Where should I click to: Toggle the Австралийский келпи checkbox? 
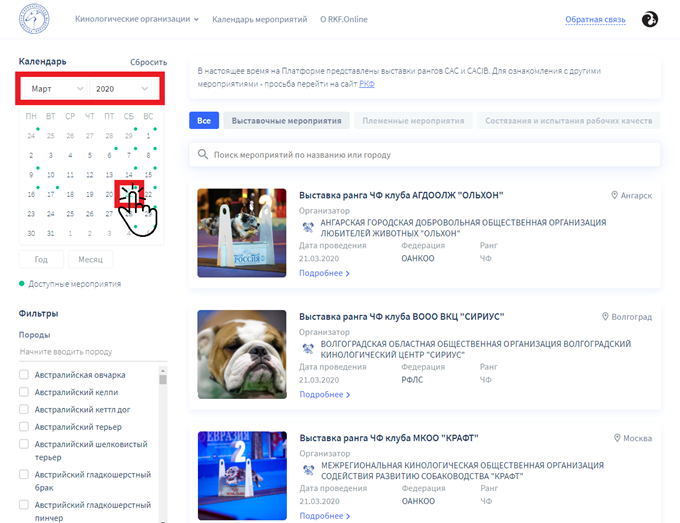click(x=24, y=392)
